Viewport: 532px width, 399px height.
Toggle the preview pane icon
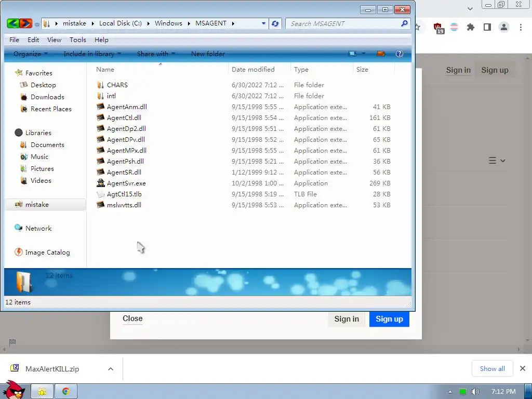tap(381, 54)
